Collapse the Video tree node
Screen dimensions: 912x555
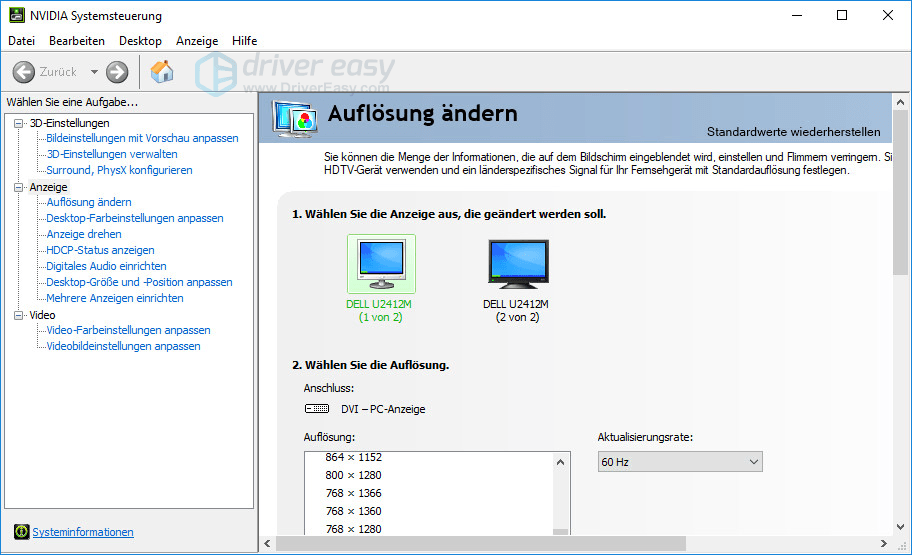tap(19, 315)
